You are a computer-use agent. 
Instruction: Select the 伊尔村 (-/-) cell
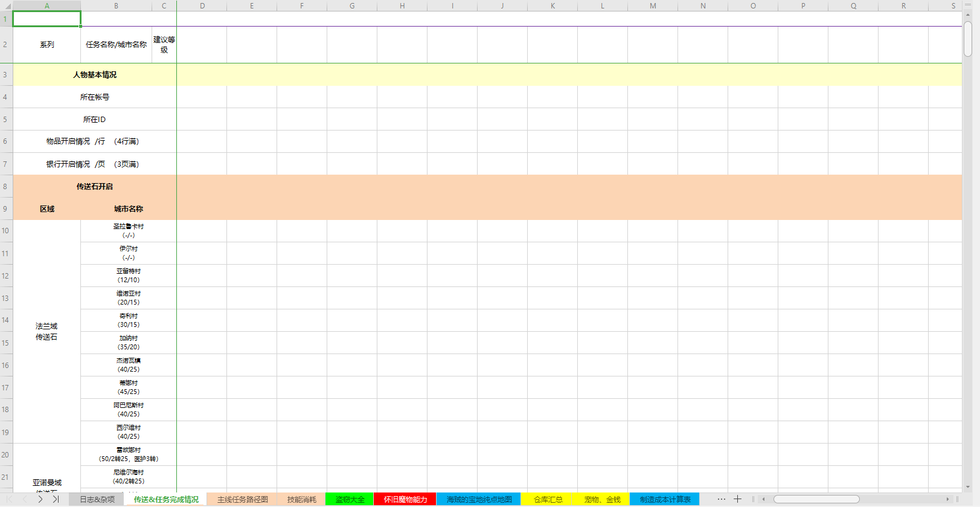click(129, 253)
